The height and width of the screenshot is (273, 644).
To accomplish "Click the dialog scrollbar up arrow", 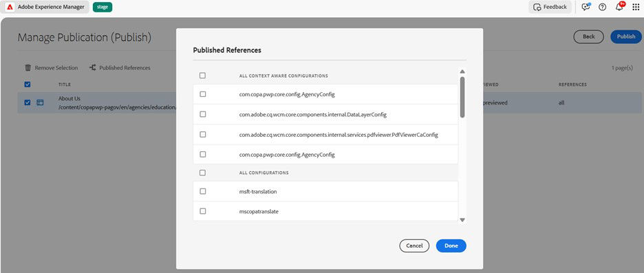I will 462,72.
